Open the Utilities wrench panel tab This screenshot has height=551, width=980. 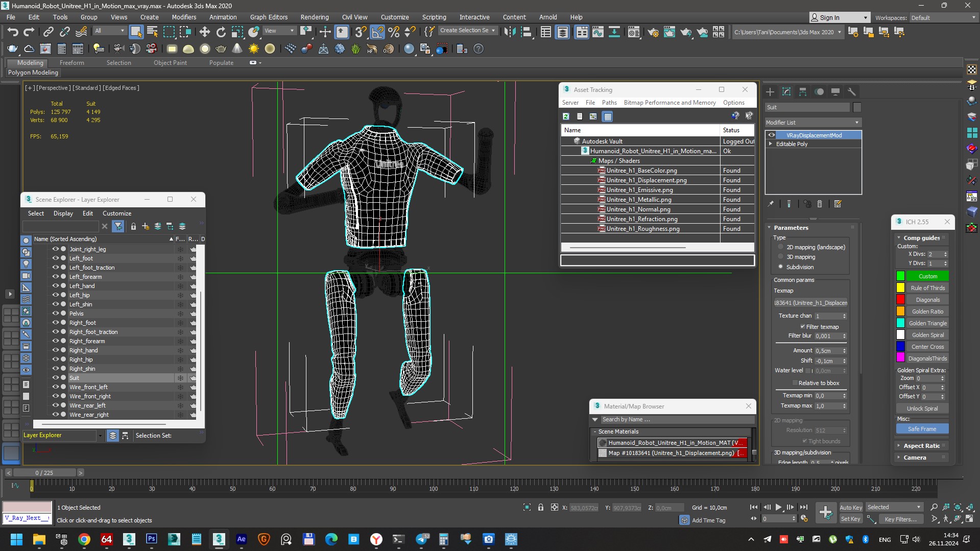[x=851, y=92]
